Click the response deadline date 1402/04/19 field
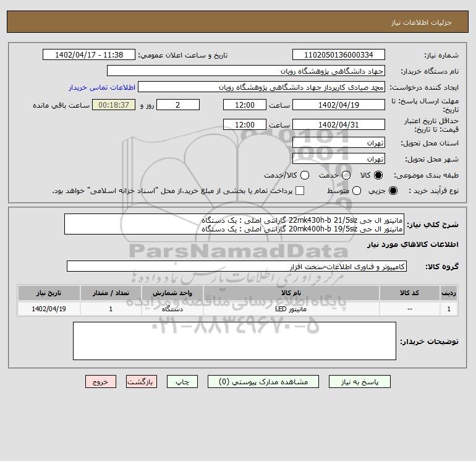Screen dimensions: 476x461 pyautogui.click(x=339, y=105)
